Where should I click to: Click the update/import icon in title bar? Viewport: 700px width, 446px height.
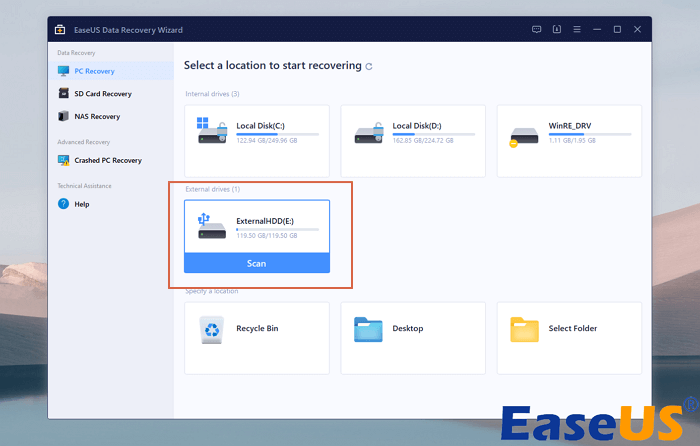click(x=557, y=29)
